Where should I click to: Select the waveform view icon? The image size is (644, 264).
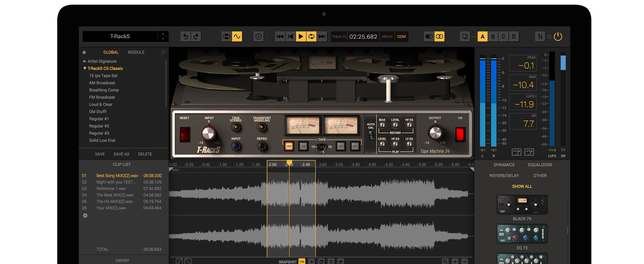(x=237, y=37)
